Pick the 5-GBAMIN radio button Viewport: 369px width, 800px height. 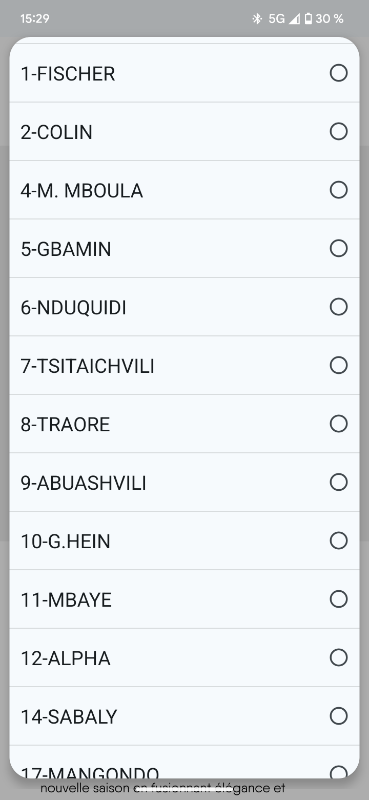click(338, 248)
